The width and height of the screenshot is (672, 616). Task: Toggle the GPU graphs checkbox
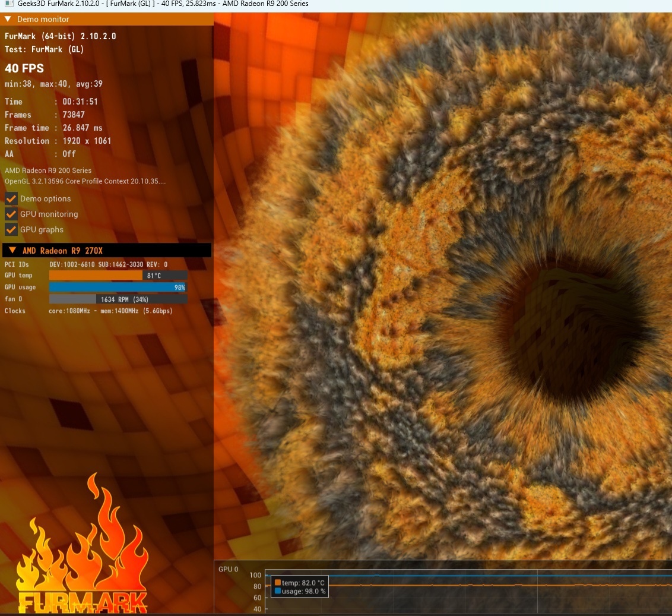(11, 229)
